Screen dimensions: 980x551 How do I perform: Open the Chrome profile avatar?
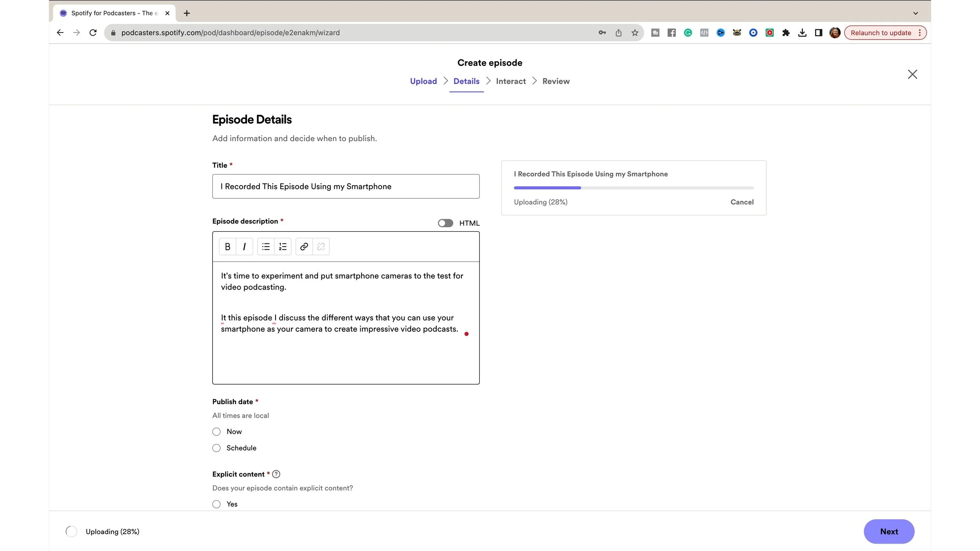(835, 33)
